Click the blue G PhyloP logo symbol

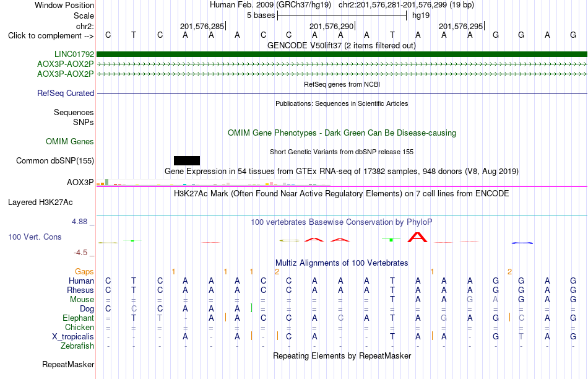522,243
